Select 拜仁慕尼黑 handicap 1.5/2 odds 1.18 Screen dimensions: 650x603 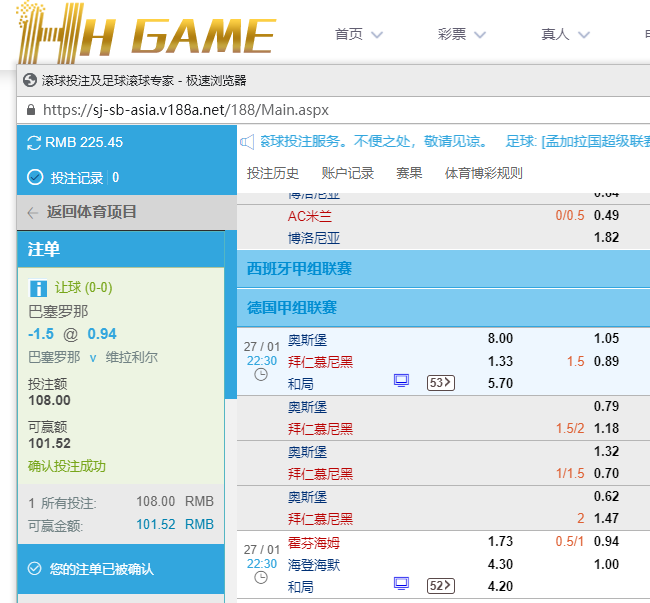point(606,428)
